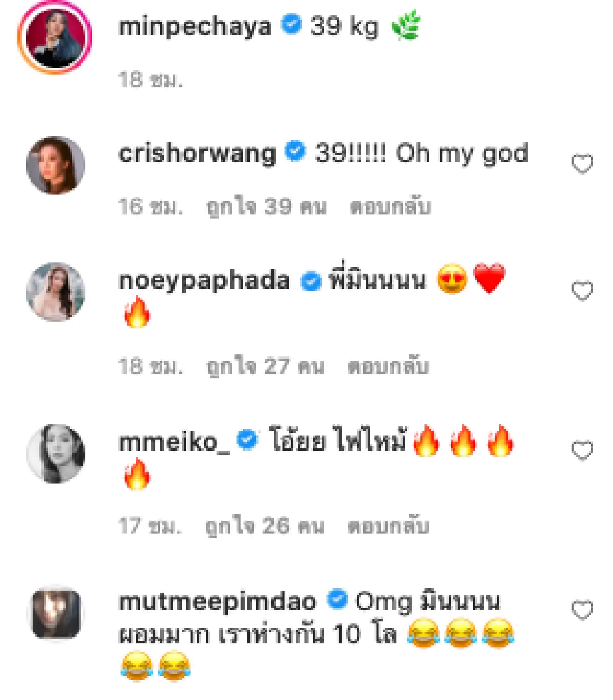This screenshot has height=700, width=613.
Task: Click mutmeepimdao's avatar thumbnail
Action: tap(56, 612)
